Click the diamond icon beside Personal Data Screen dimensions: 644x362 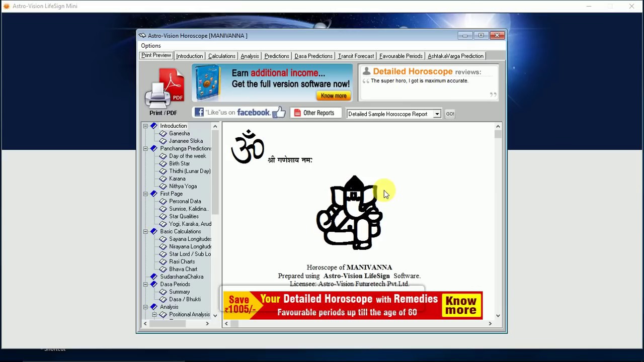pyautogui.click(x=163, y=202)
